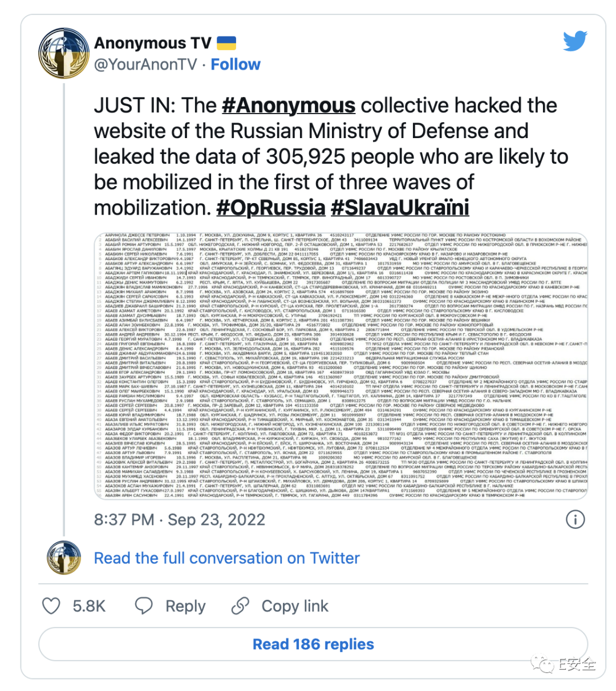Click small avatar beside full conversation link

pyautogui.click(x=63, y=557)
